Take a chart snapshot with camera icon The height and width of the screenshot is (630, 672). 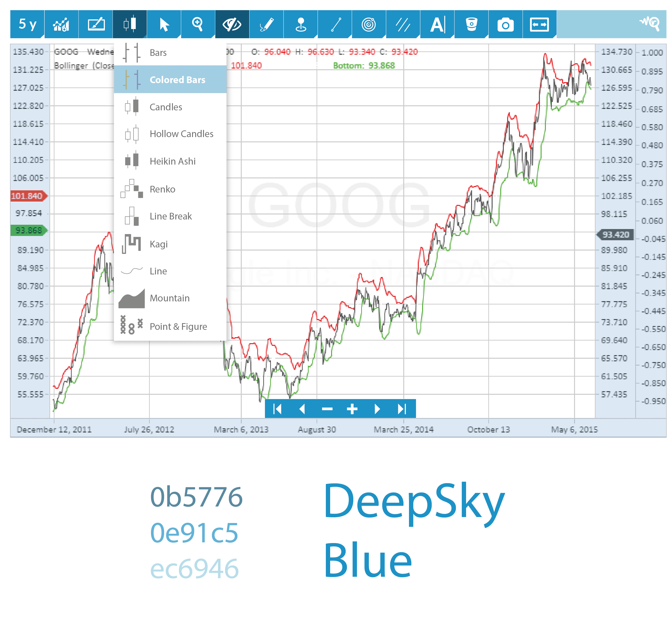click(505, 24)
